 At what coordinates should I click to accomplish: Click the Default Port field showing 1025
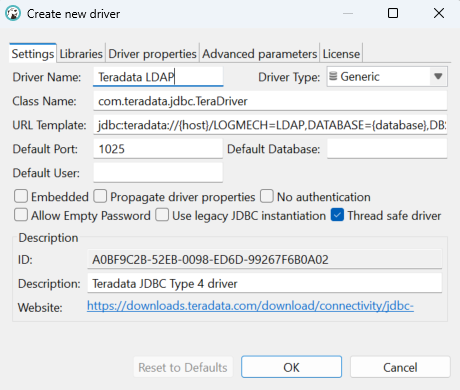pyautogui.click(x=158, y=149)
